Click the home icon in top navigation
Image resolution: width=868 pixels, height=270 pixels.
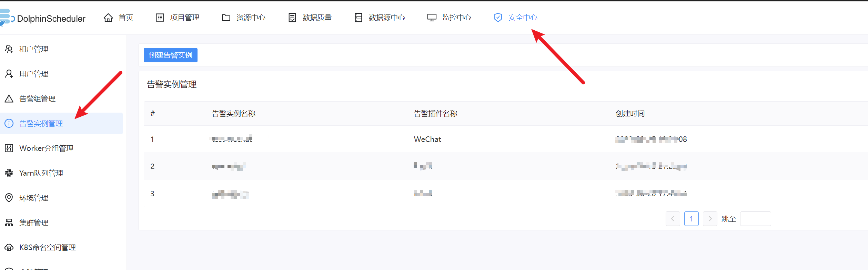coord(108,18)
